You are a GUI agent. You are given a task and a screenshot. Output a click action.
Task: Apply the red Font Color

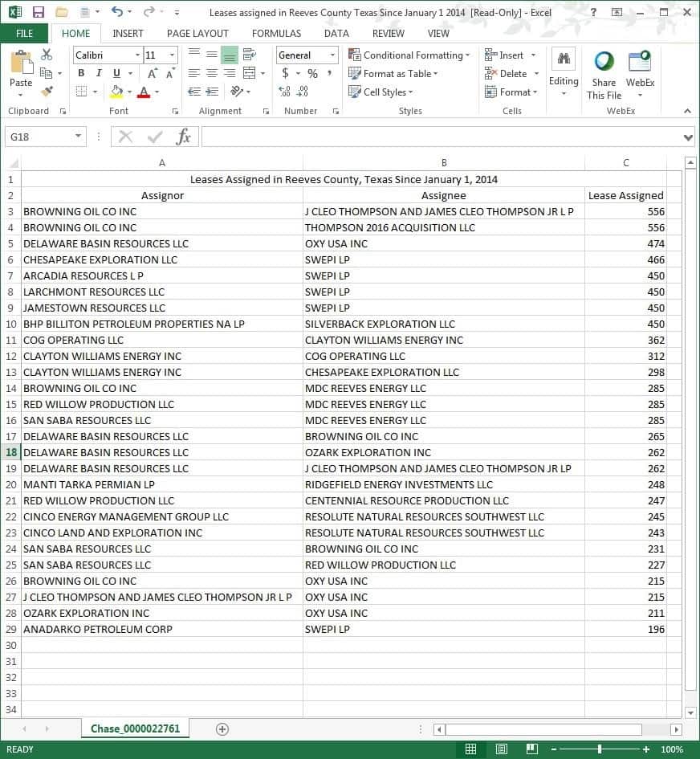click(144, 92)
